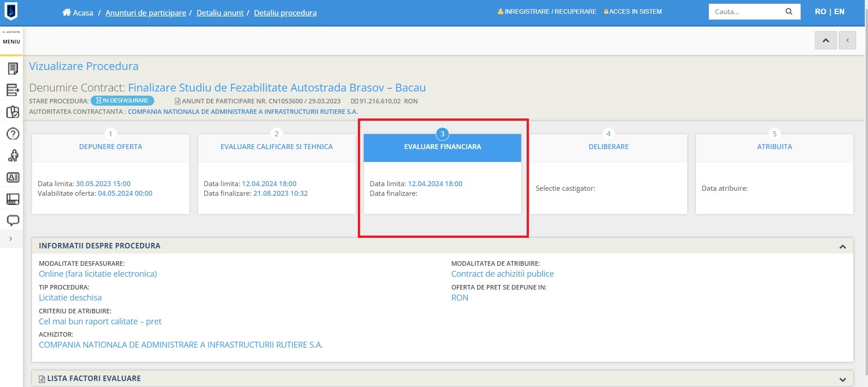
Task: Select step 1 DEPUNERE OFERTA tab
Action: (x=111, y=147)
